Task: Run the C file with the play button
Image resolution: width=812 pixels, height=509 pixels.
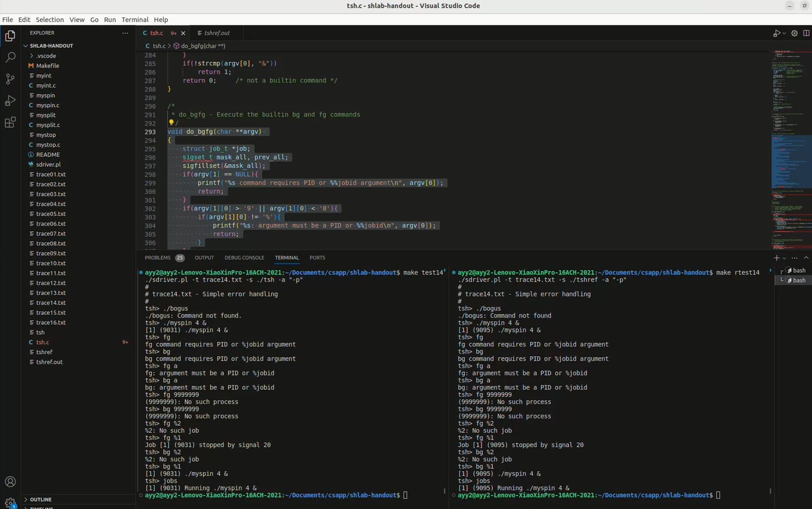Action: pyautogui.click(x=776, y=33)
